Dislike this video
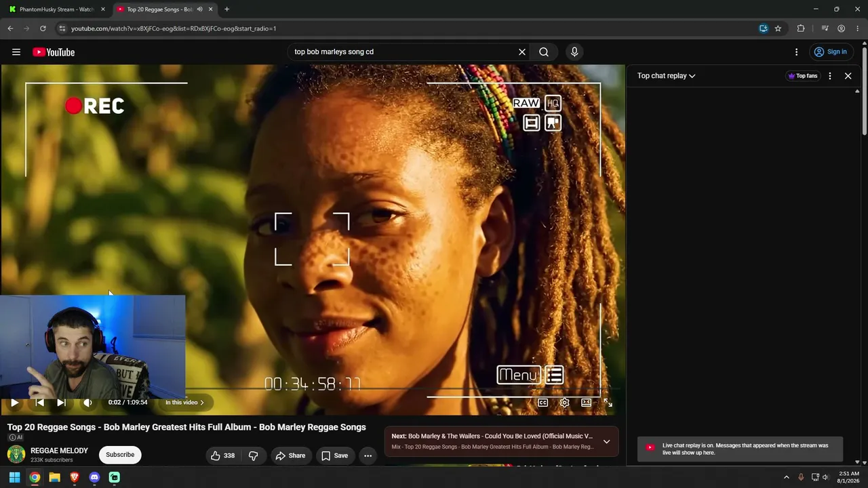This screenshot has width=868, height=488. (253, 455)
